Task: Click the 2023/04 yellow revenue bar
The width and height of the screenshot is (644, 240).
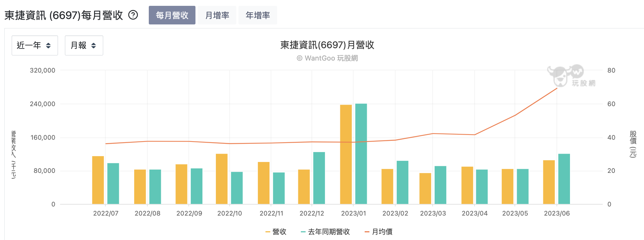Action: (x=467, y=185)
